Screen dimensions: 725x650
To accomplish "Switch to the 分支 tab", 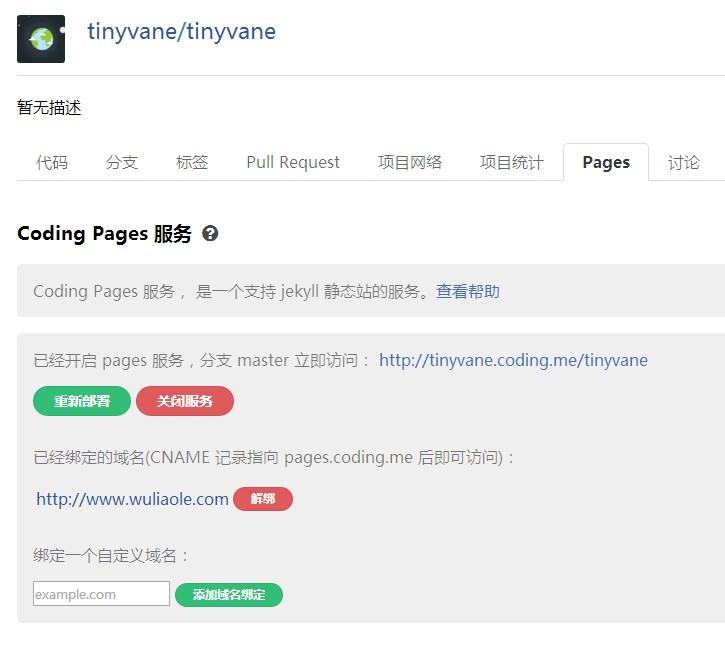I will click(x=122, y=162).
